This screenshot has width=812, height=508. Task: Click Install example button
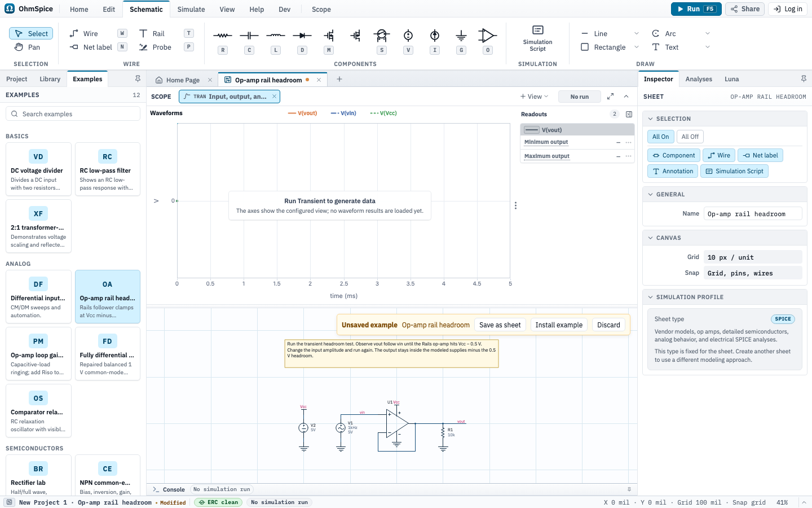pyautogui.click(x=559, y=325)
